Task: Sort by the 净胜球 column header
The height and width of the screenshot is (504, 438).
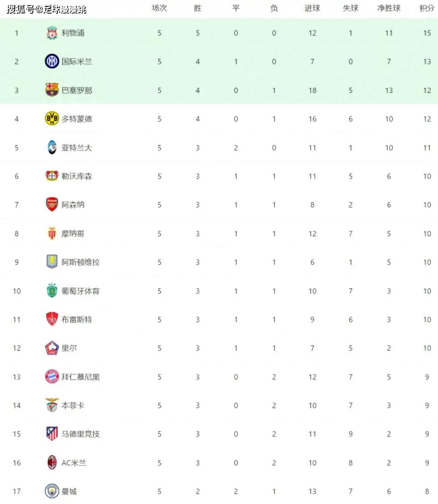Action: (x=389, y=8)
